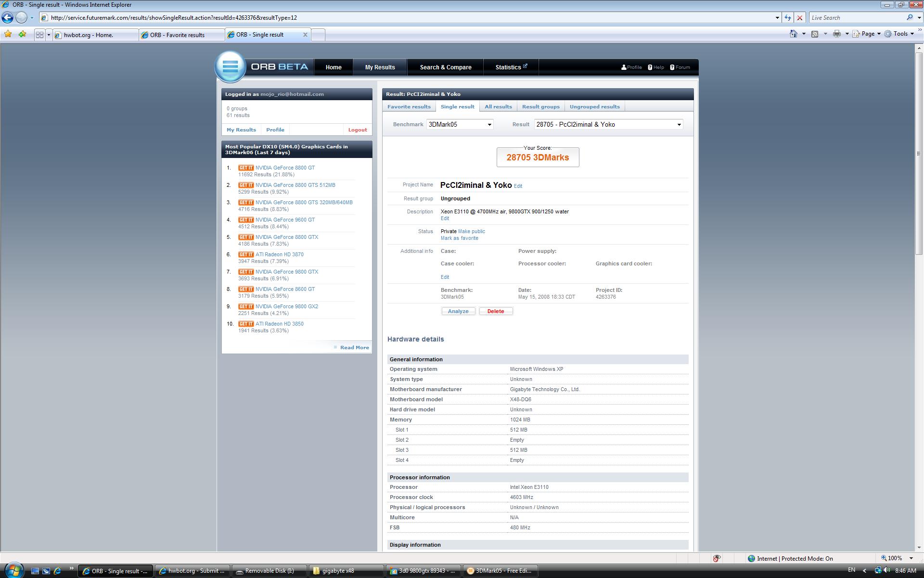The width and height of the screenshot is (924, 578).
Task: Open Internet Explorer from the quick launch
Action: (57, 571)
